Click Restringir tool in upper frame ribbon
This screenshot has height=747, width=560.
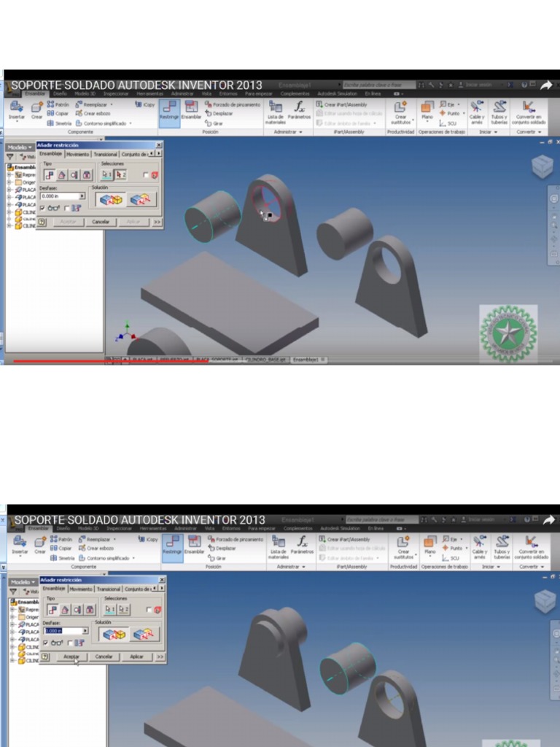(169, 113)
